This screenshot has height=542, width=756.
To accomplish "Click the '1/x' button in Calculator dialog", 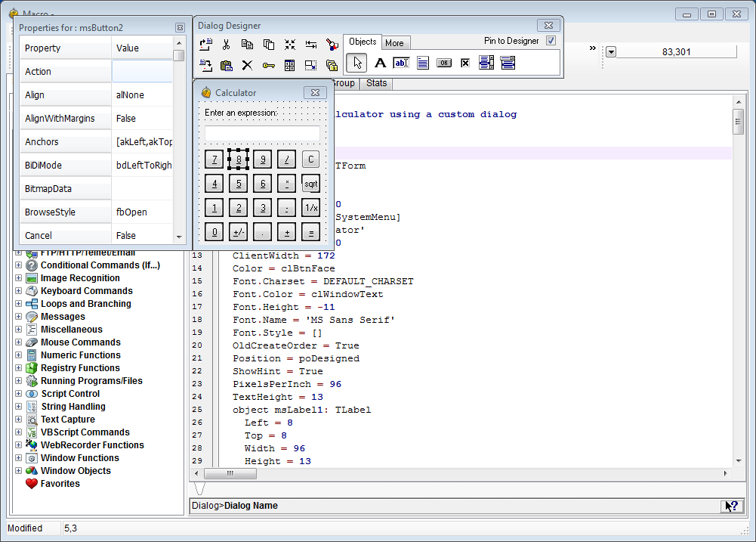I will pyautogui.click(x=311, y=208).
